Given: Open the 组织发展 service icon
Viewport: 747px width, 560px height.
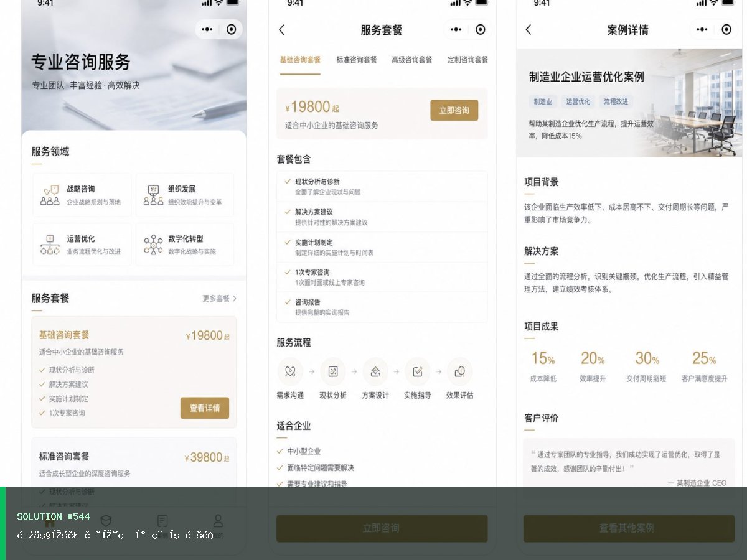Looking at the screenshot, I should pos(153,195).
